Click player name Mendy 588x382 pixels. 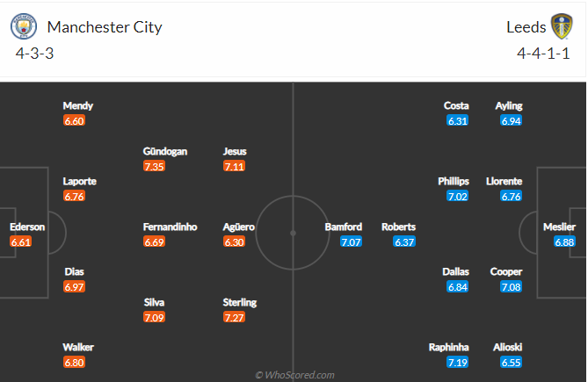point(78,105)
